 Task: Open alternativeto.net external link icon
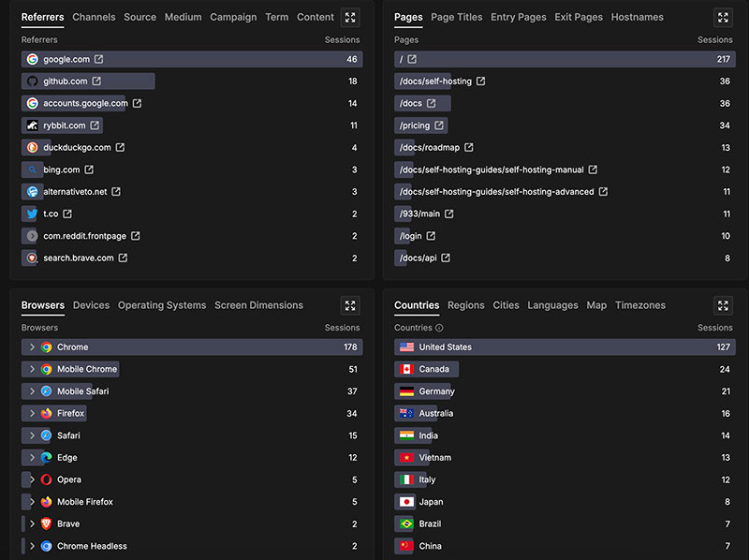coord(116,191)
